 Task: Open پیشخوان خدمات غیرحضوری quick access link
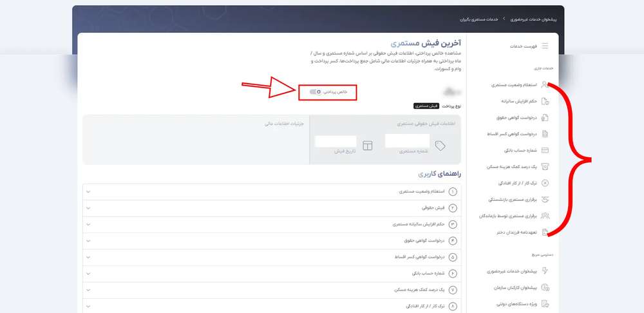coord(512,271)
